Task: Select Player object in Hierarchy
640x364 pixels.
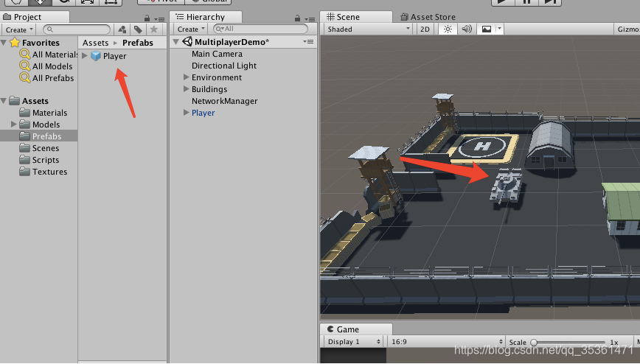Action: click(x=204, y=113)
